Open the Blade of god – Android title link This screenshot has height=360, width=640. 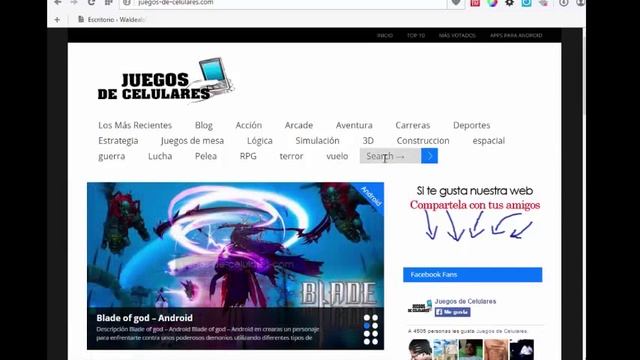click(144, 318)
